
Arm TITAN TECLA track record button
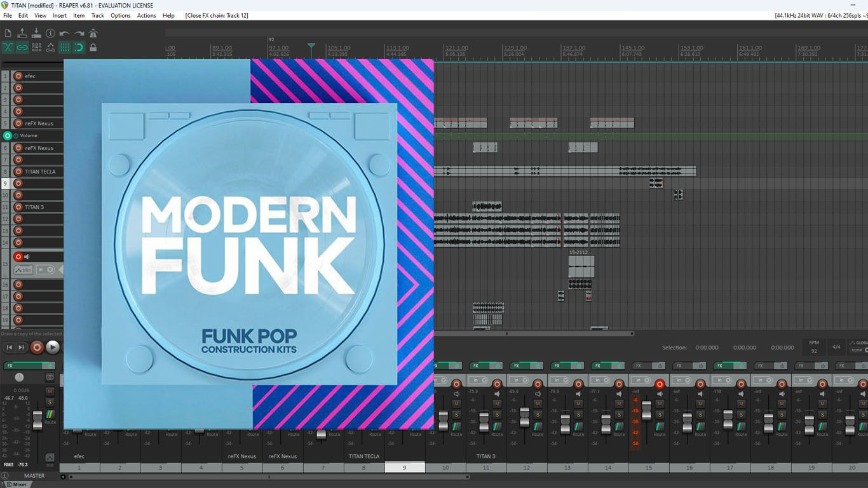pos(18,172)
